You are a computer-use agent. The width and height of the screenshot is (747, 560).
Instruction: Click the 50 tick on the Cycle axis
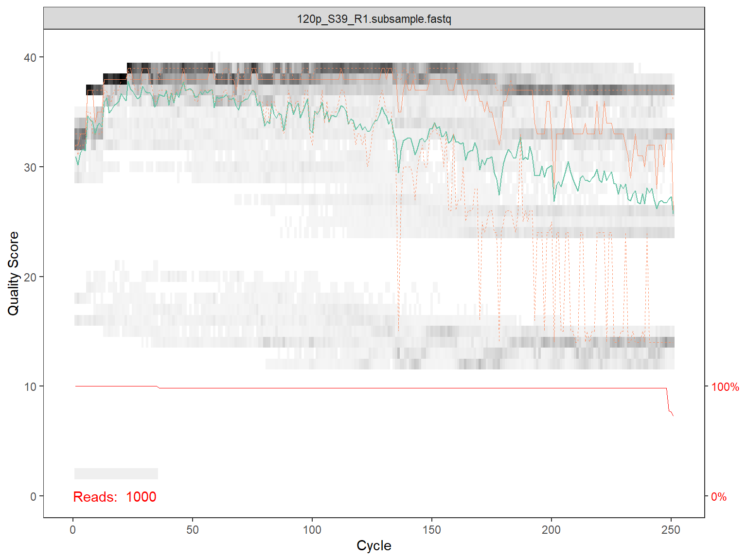(x=193, y=530)
